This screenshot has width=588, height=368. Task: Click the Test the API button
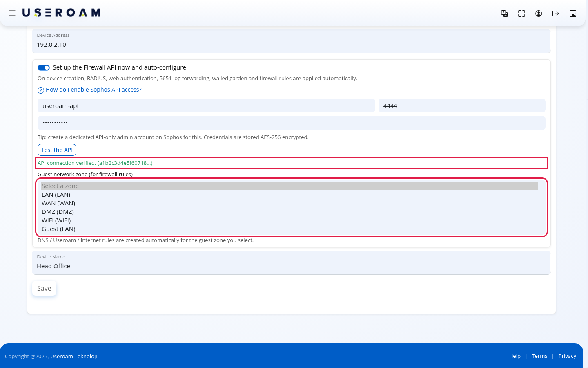click(57, 150)
